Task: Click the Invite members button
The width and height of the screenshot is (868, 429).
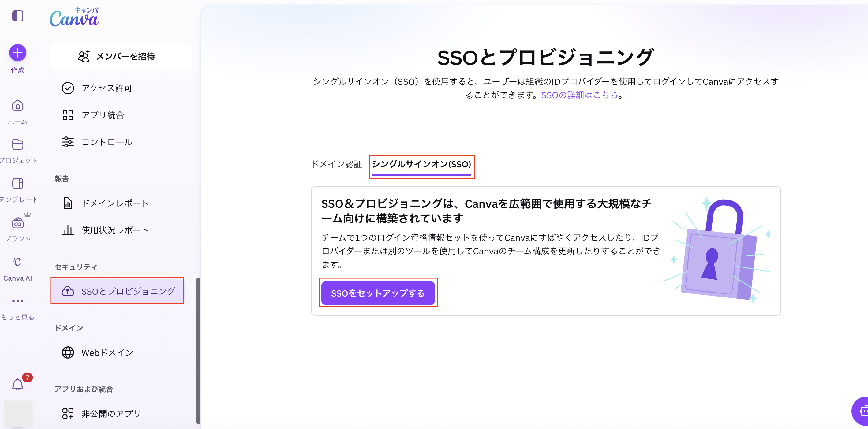Action: click(x=120, y=56)
